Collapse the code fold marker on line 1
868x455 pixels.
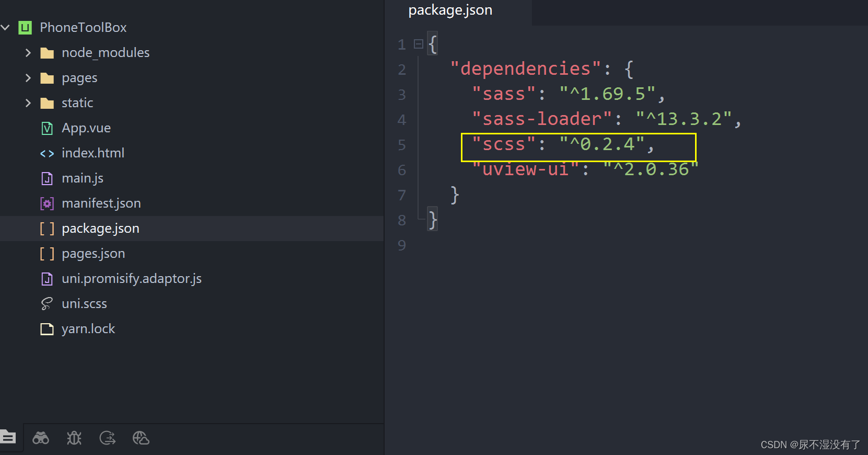[418, 44]
